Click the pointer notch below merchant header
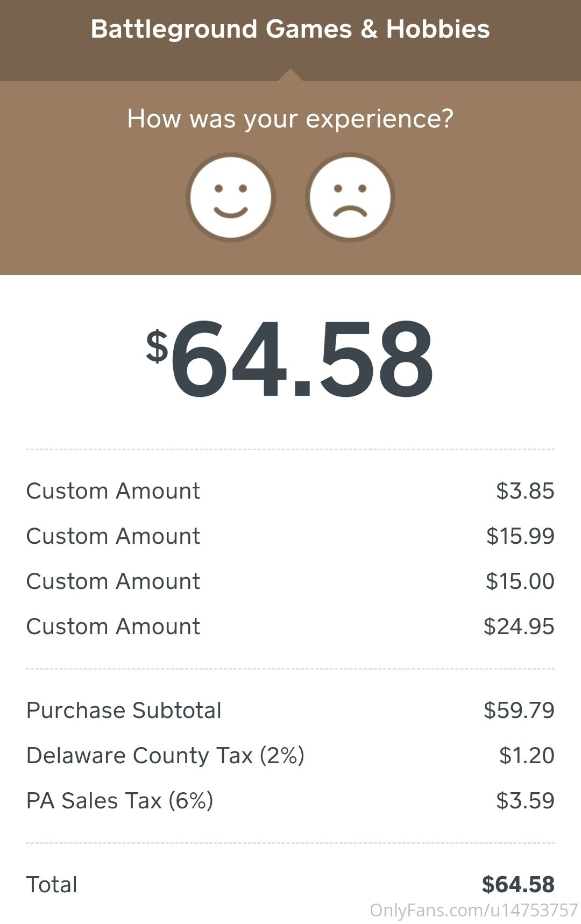 coord(290,75)
